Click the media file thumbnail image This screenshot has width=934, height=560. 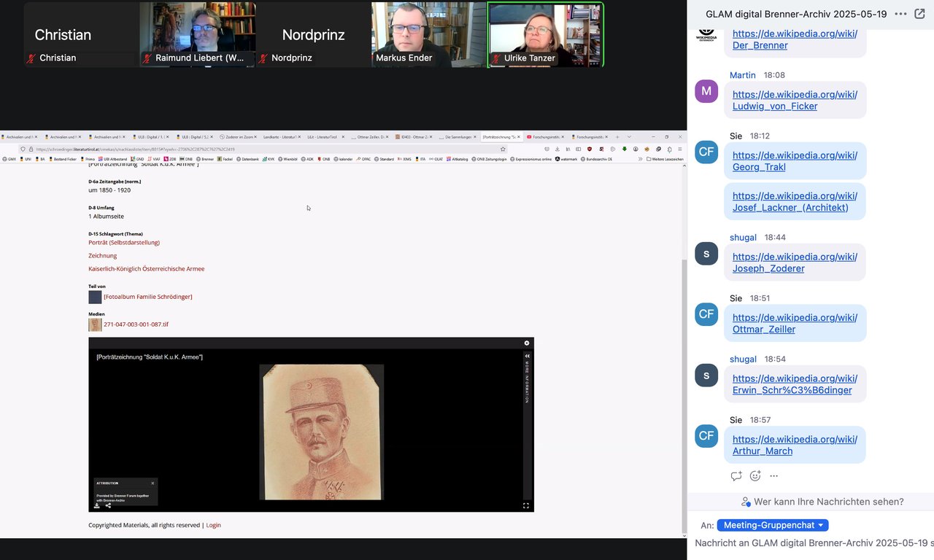coord(95,324)
